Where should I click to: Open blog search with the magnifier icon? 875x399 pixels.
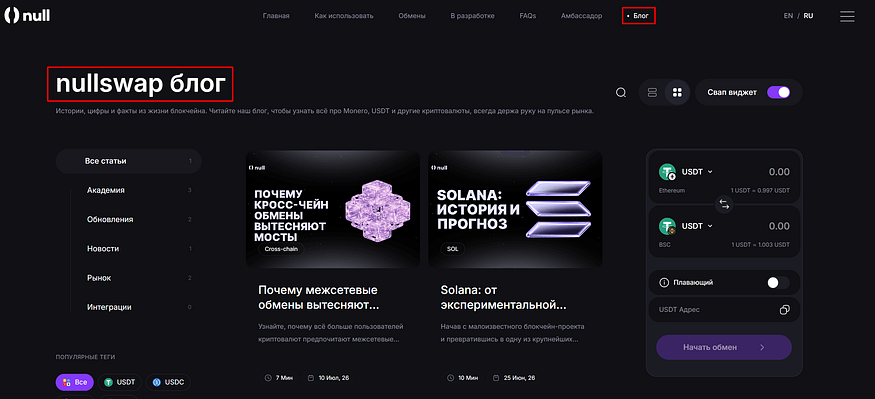pos(621,93)
